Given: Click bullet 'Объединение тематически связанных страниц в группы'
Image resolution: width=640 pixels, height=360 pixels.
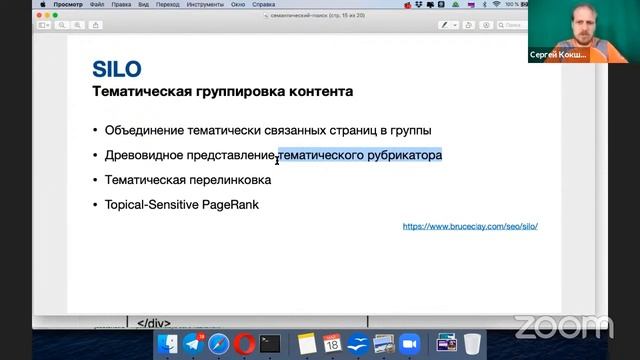Looking at the screenshot, I should (268, 130).
